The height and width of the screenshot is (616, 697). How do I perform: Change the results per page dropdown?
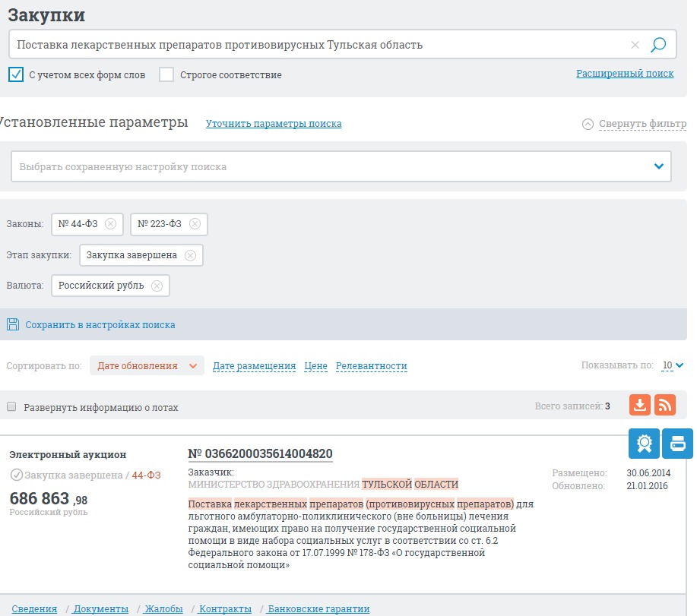[672, 365]
